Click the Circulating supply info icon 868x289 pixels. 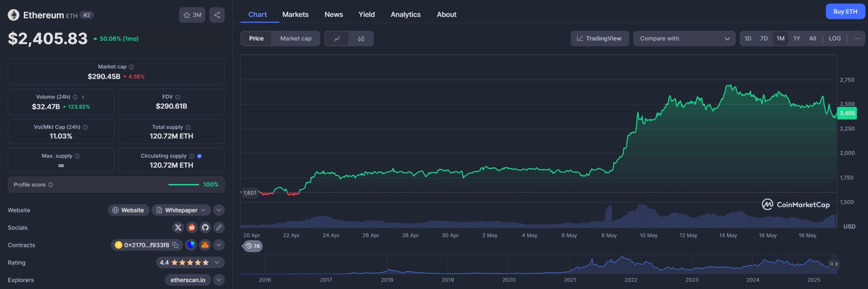[x=192, y=156]
